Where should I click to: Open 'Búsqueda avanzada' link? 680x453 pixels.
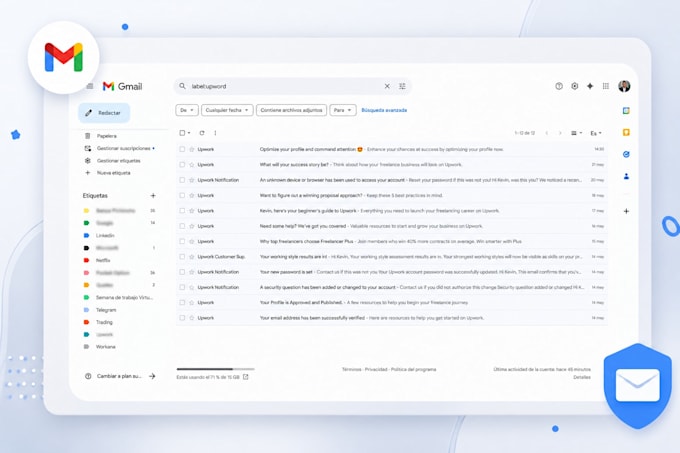[384, 110]
